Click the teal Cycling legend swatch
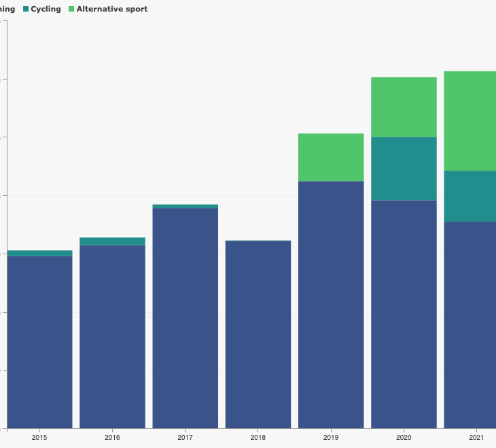This screenshot has width=496, height=448. pos(26,10)
